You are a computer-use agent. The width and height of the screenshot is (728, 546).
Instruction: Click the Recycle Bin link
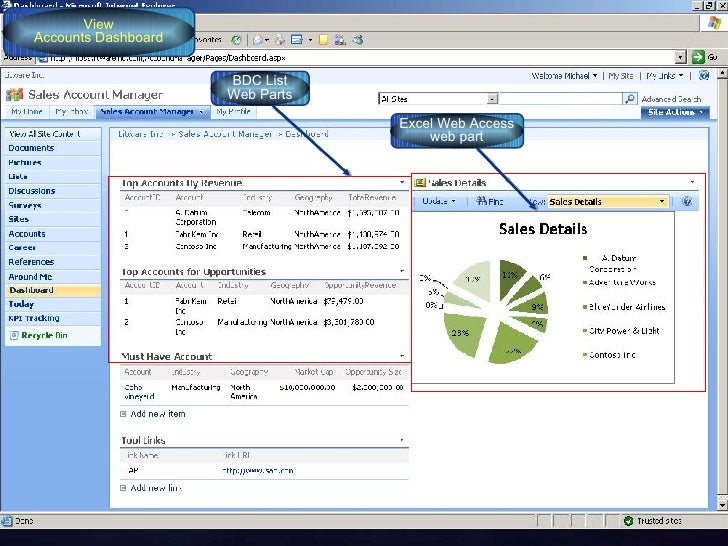point(45,335)
